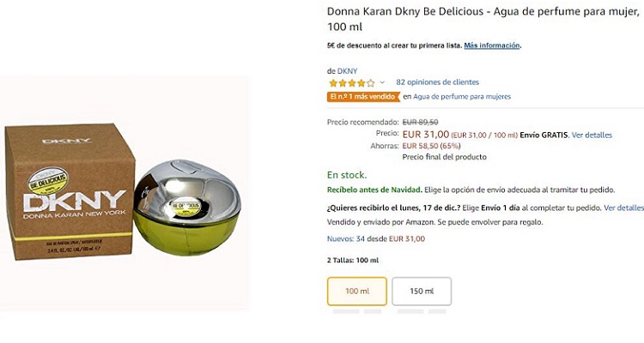Select the 100 ml size option

357,292
